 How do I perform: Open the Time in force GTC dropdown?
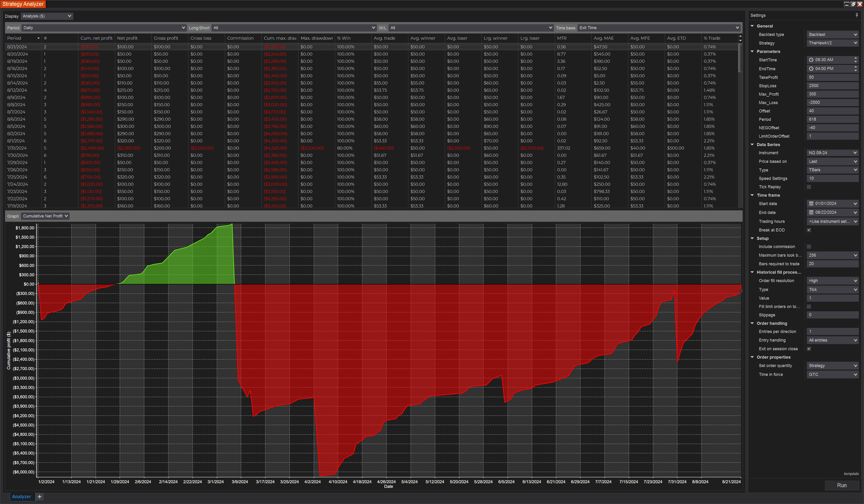coord(833,374)
